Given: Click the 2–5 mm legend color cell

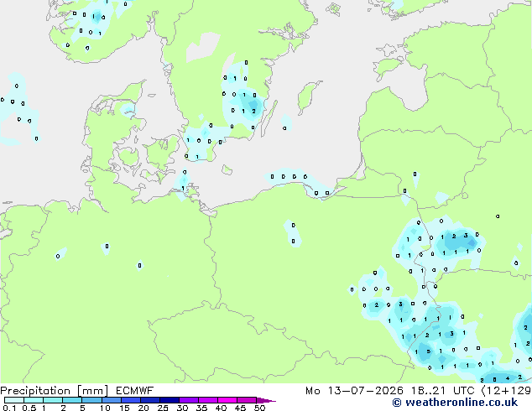Looking at the screenshot, I should (x=72, y=400).
